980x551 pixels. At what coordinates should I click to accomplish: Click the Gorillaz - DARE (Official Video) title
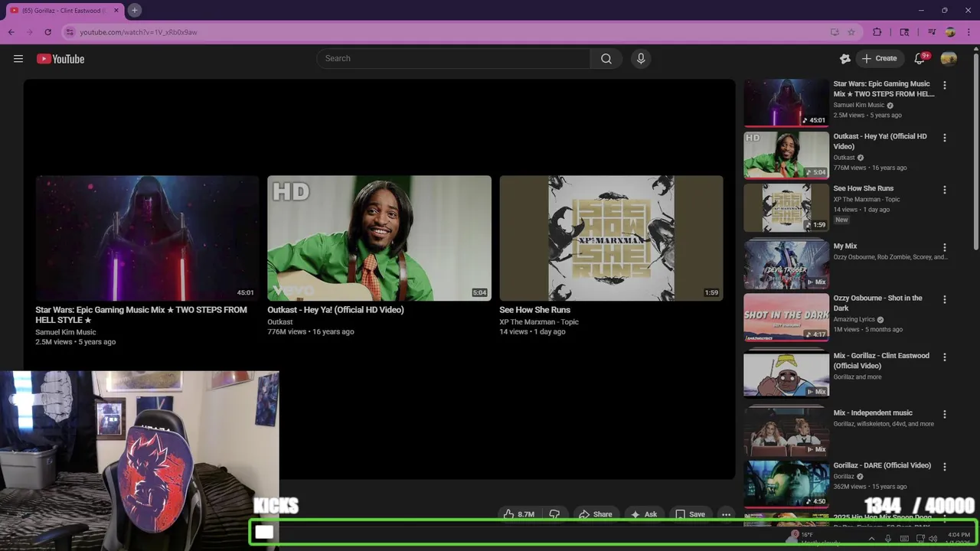point(882,465)
